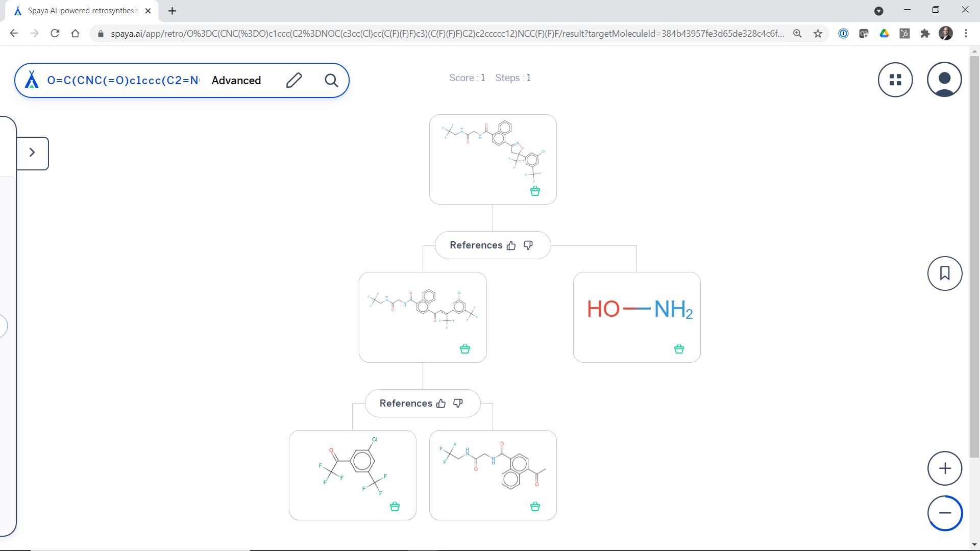Click the pencil edit molecule icon
Image resolution: width=980 pixels, height=551 pixels.
294,80
